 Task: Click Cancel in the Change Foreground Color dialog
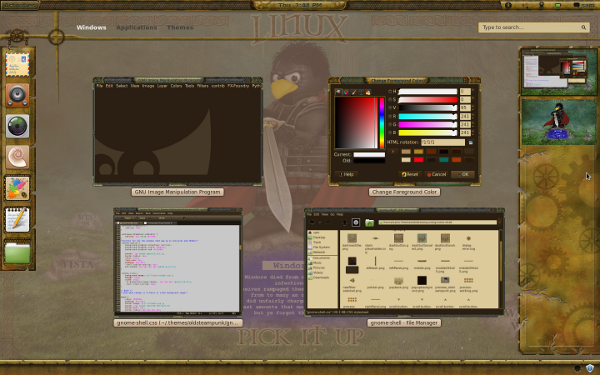pos(437,174)
